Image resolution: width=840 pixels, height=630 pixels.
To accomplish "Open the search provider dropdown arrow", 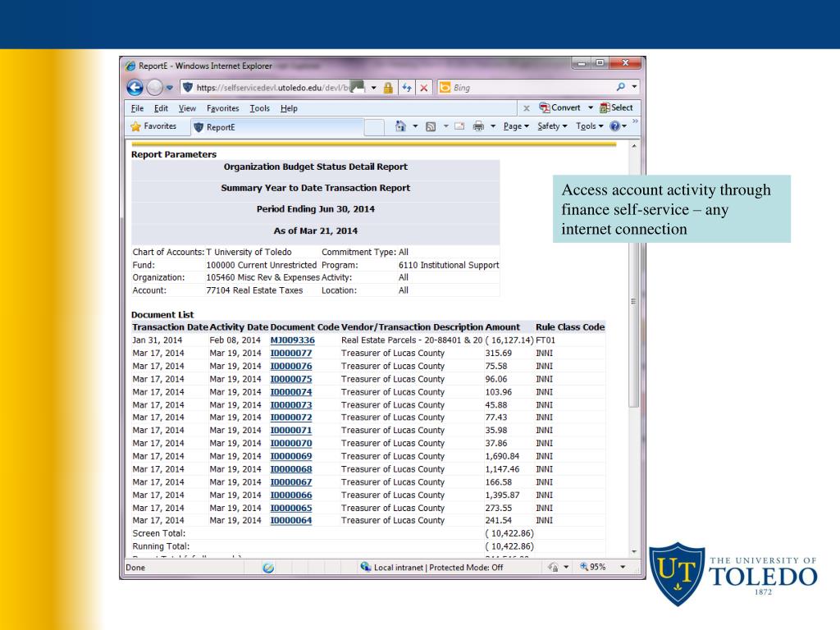I will point(634,86).
